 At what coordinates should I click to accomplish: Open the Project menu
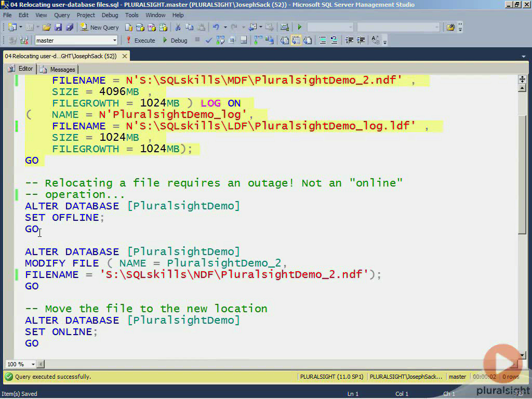pos(86,15)
